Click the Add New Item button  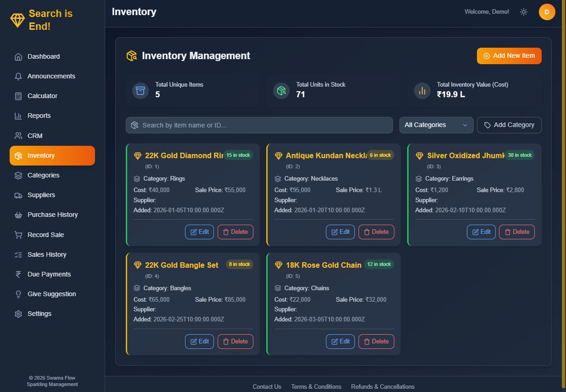tap(509, 55)
